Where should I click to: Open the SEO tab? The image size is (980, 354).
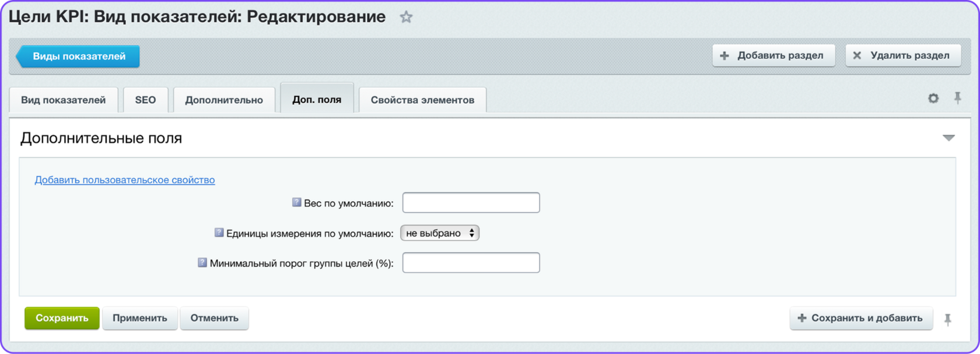coord(145,100)
